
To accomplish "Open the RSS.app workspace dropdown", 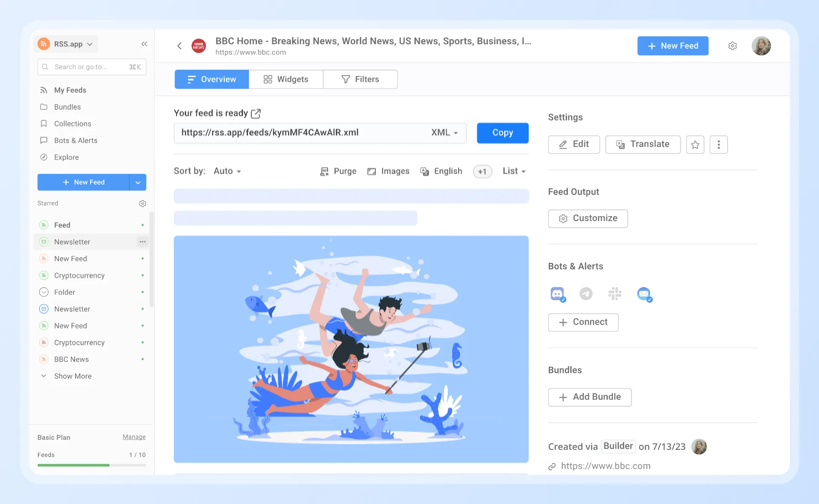I will 66,44.
